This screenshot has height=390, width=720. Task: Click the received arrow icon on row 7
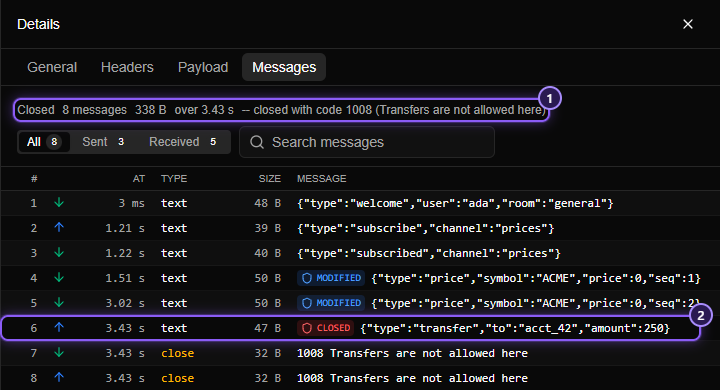(59, 352)
